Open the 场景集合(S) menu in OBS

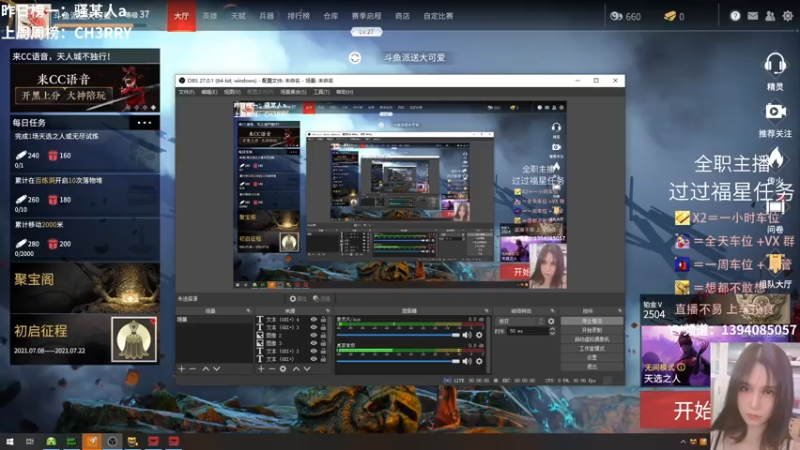[x=293, y=92]
